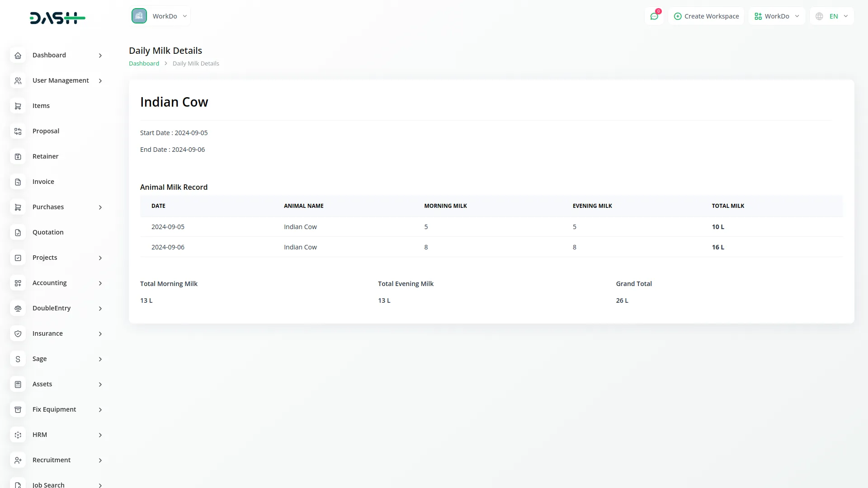This screenshot has height=488, width=868.
Task: Click the chat messages notification icon
Action: [654, 16]
